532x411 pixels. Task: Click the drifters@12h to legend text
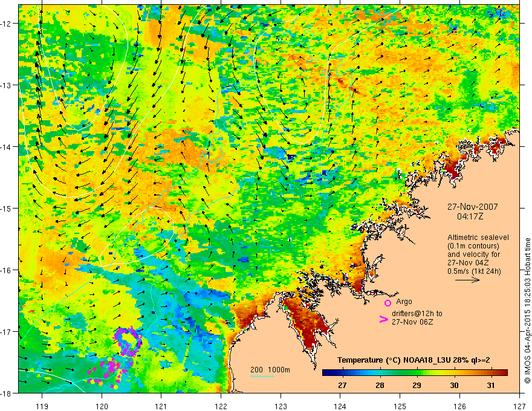[x=417, y=314]
